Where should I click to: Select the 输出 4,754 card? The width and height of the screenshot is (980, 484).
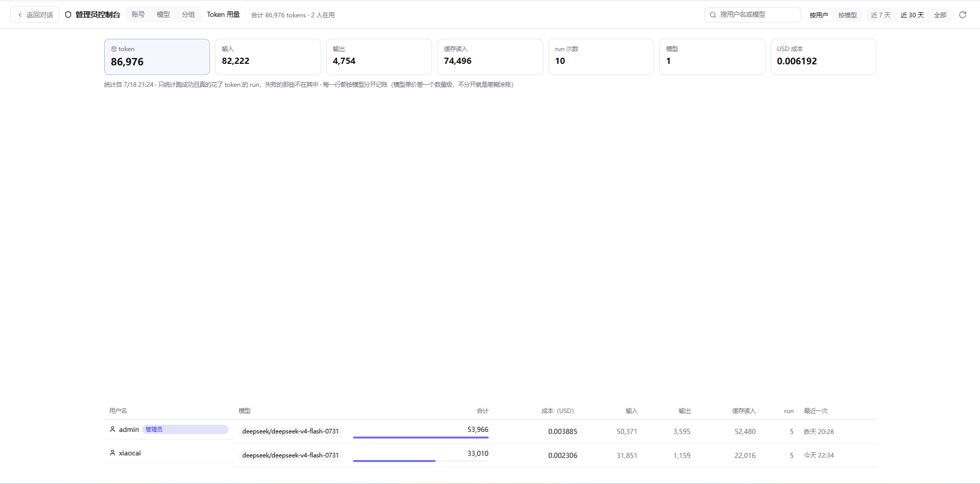click(379, 57)
